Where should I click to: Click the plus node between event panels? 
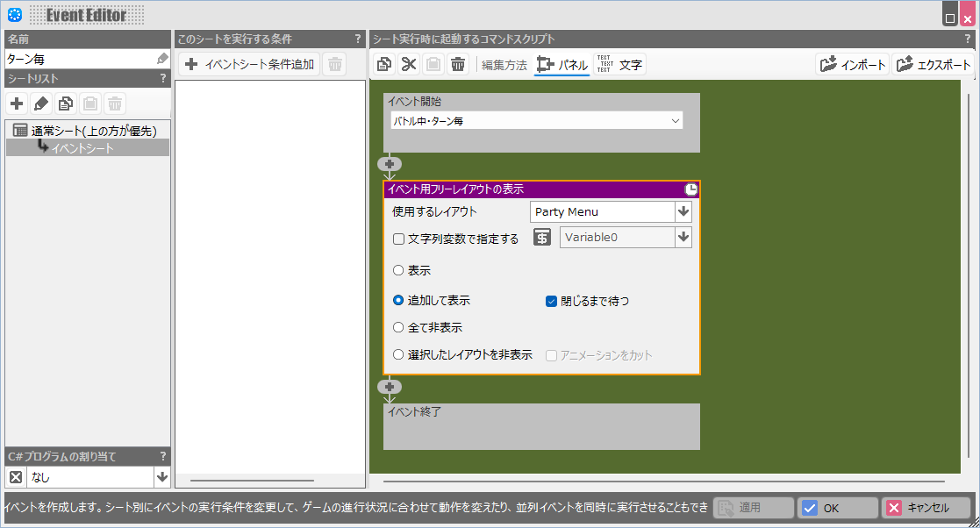(x=390, y=164)
